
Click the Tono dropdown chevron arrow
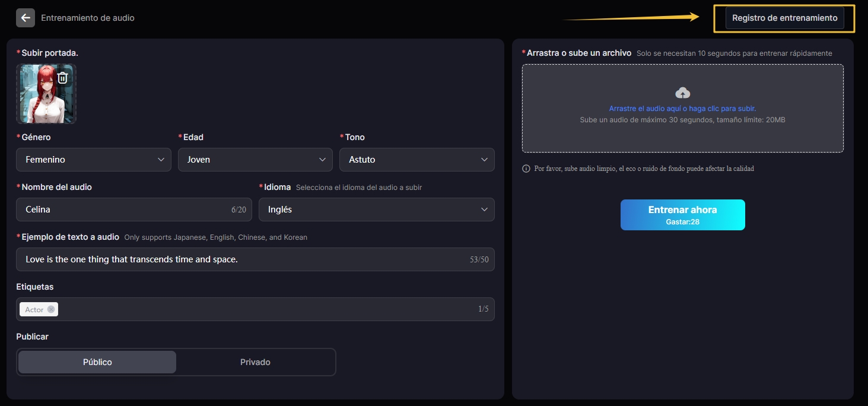click(x=484, y=160)
